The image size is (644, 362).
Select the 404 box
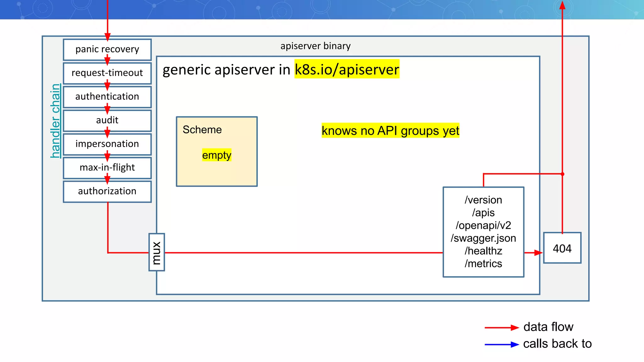[x=562, y=248]
